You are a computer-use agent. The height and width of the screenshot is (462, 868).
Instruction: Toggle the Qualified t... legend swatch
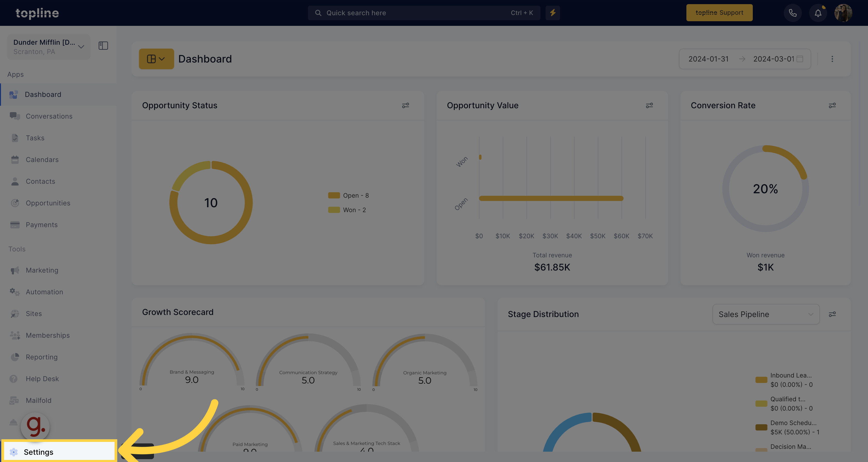tap(761, 404)
